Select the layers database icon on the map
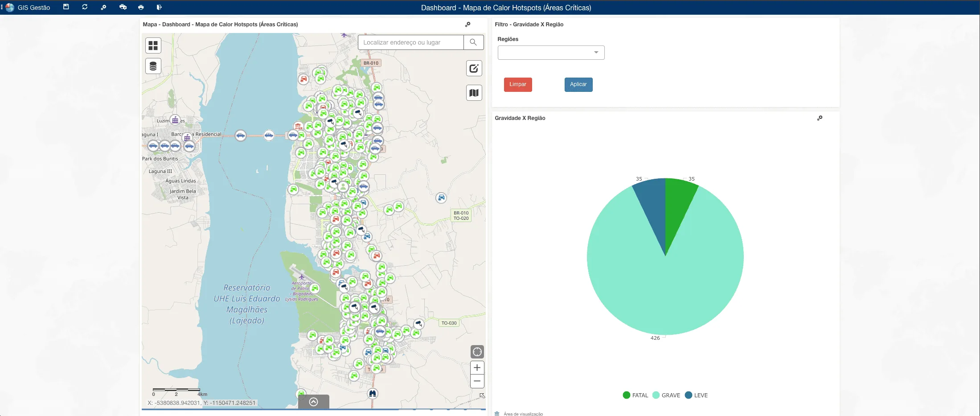The height and width of the screenshot is (416, 980). 153,66
